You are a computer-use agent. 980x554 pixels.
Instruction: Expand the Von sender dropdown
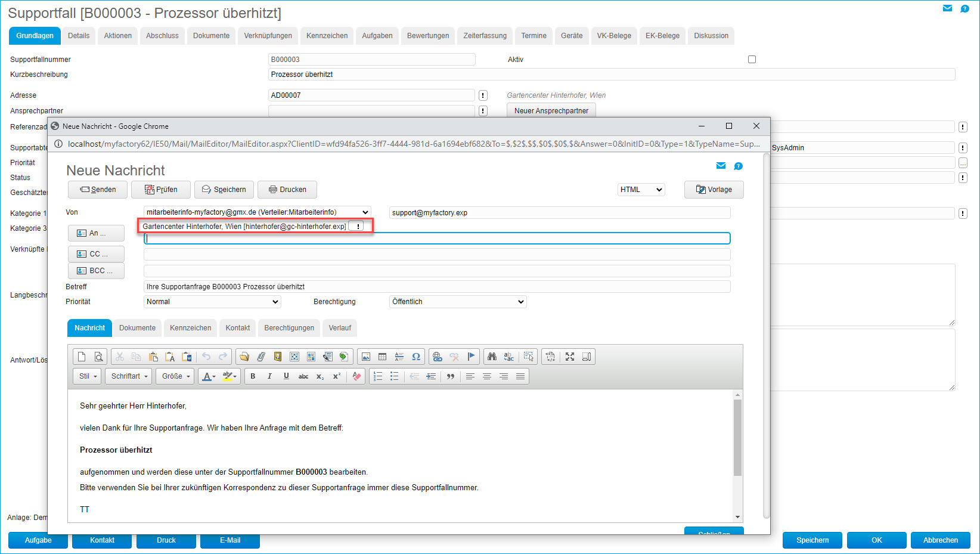(258, 212)
